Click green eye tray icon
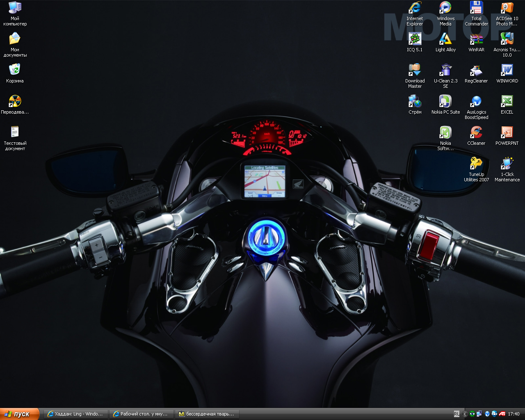 pos(472,414)
